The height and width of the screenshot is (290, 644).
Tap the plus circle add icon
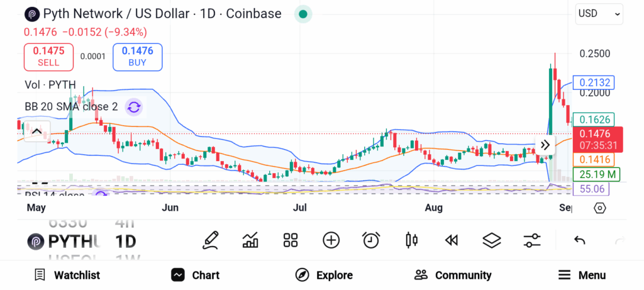[x=331, y=240]
